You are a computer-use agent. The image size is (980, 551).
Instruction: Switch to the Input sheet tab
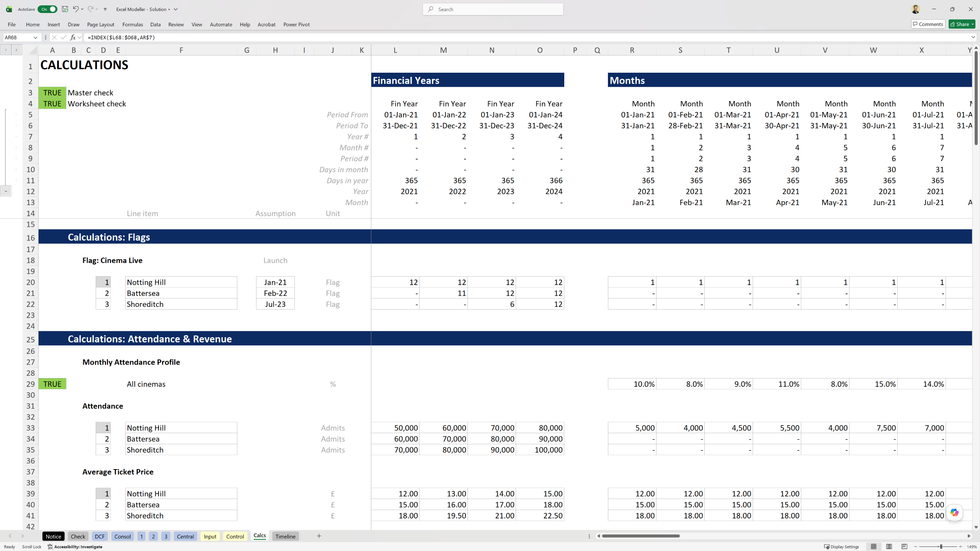(x=210, y=536)
